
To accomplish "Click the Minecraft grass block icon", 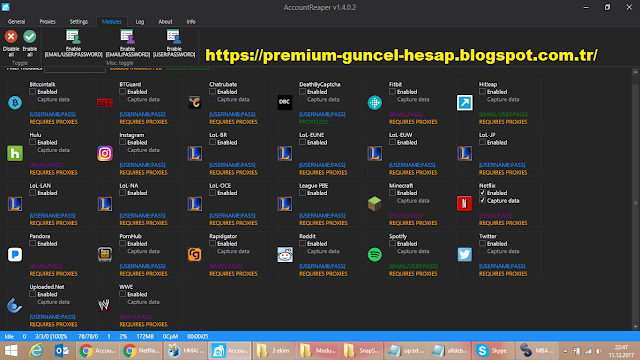I will (x=375, y=204).
